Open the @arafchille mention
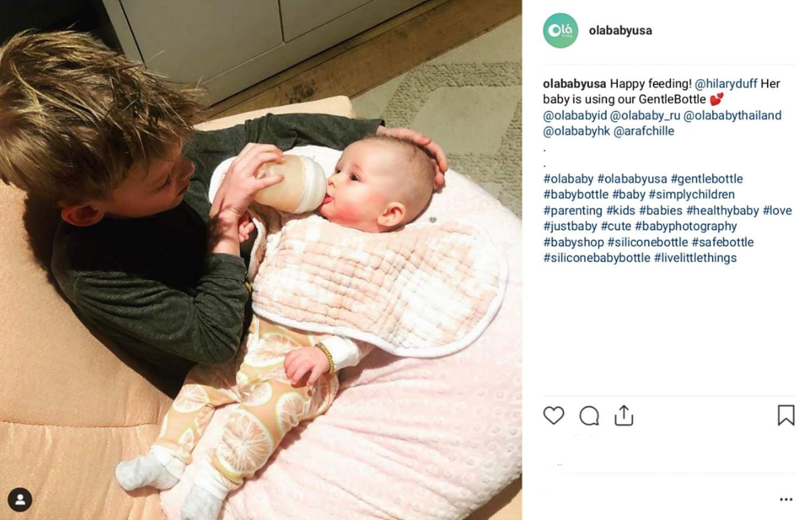 (x=644, y=131)
